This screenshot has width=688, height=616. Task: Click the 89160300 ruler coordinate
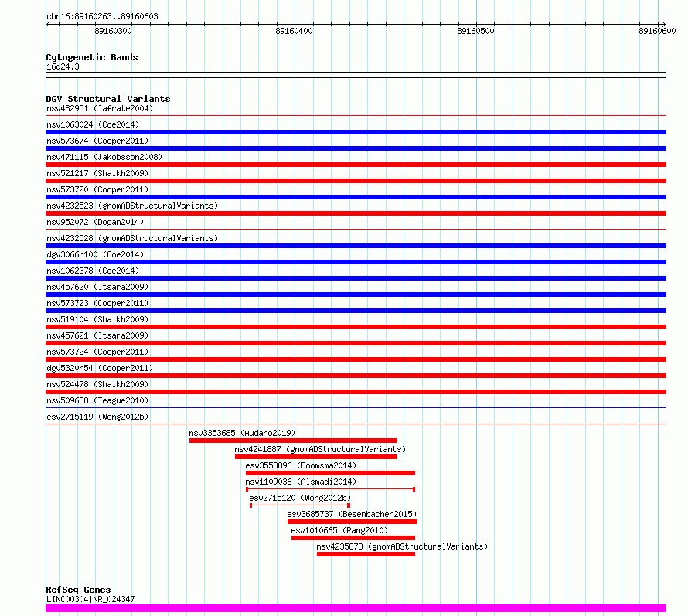113,31
